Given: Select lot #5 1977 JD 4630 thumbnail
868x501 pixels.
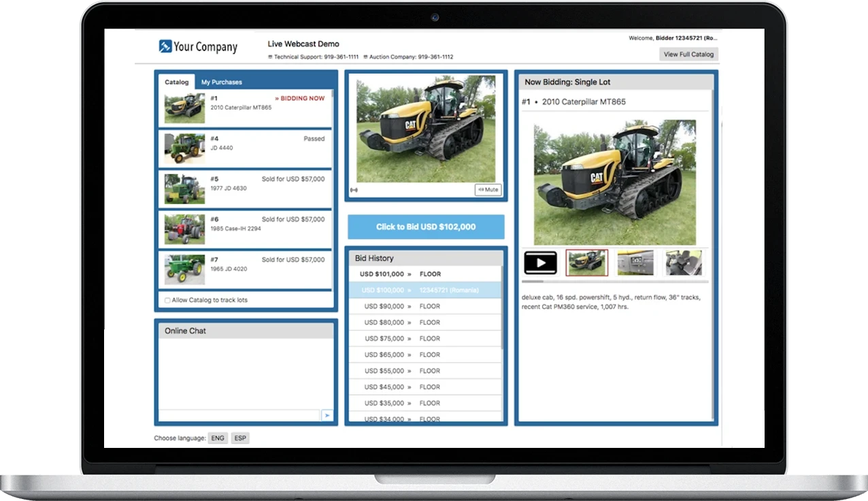Looking at the screenshot, I should pyautogui.click(x=184, y=189).
